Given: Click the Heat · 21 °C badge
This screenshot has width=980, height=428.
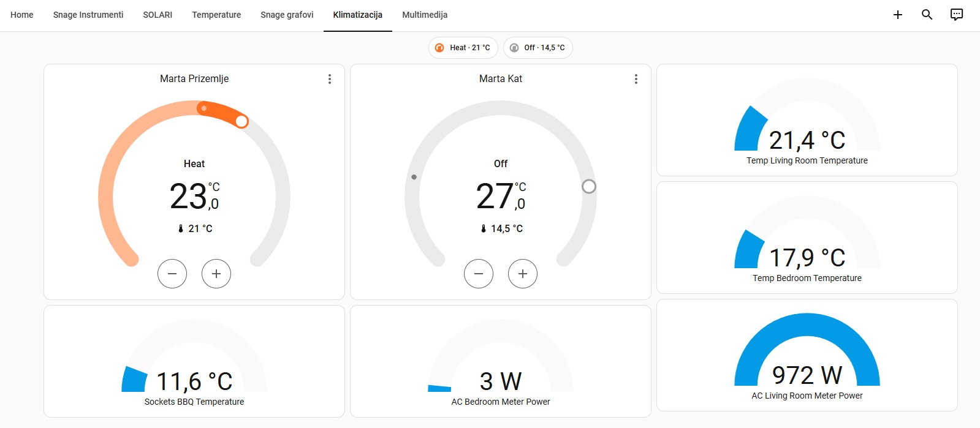Looking at the screenshot, I should pyautogui.click(x=463, y=48).
